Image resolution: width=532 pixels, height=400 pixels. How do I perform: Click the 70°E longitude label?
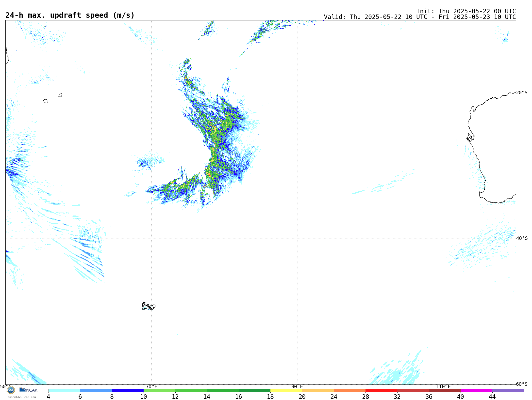point(151,387)
